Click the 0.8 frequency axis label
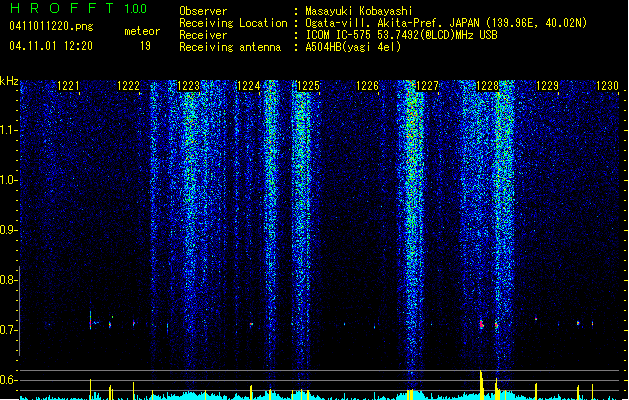The height and width of the screenshot is (400, 629). [x=8, y=280]
